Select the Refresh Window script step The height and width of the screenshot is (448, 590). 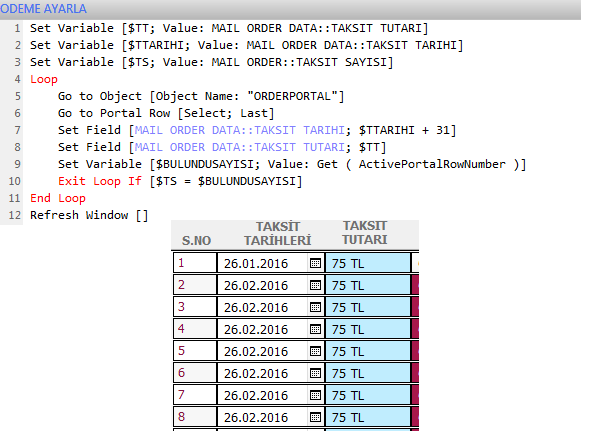click(x=89, y=215)
